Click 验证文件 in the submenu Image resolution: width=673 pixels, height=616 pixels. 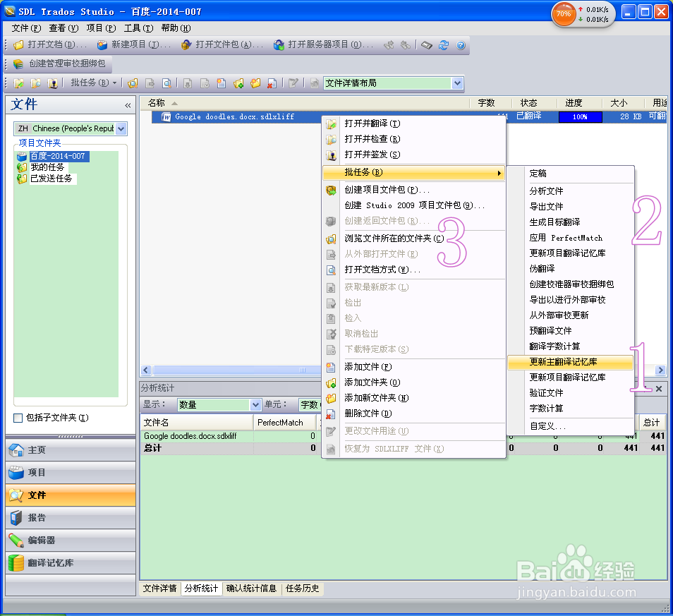point(570,393)
